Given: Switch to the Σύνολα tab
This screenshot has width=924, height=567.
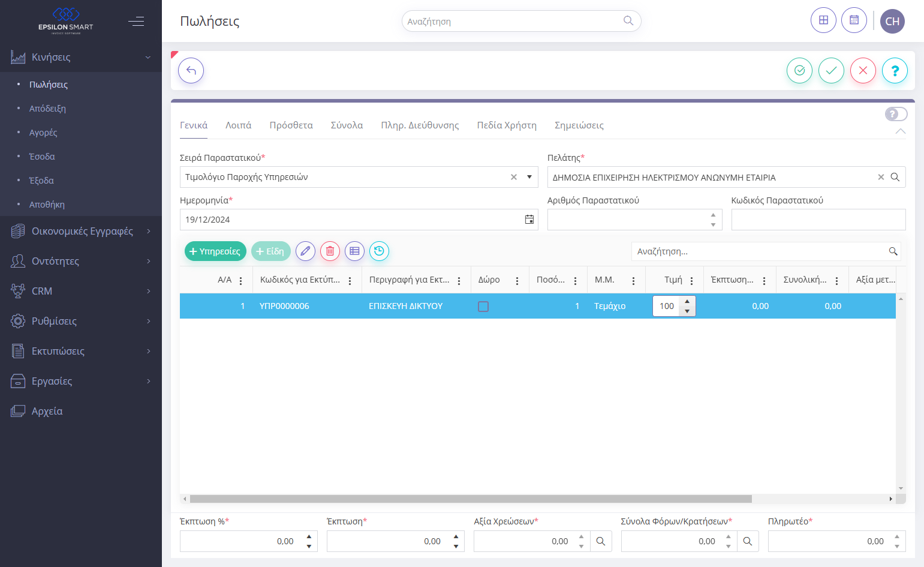Looking at the screenshot, I should tap(347, 125).
